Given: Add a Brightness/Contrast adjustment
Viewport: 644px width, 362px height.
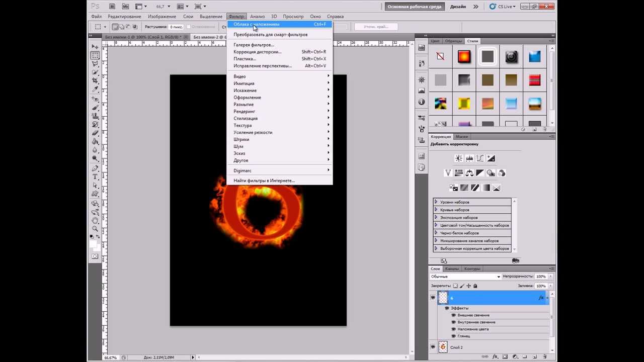Looking at the screenshot, I should coord(459,158).
